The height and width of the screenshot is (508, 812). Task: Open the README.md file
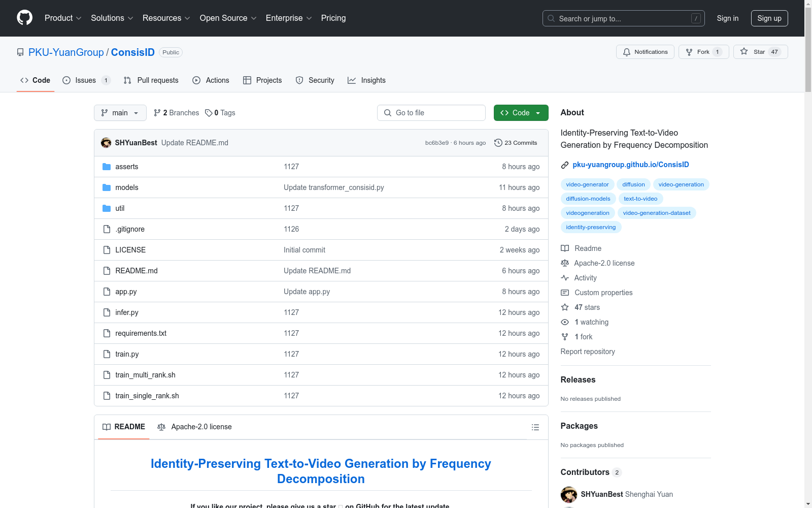click(137, 271)
